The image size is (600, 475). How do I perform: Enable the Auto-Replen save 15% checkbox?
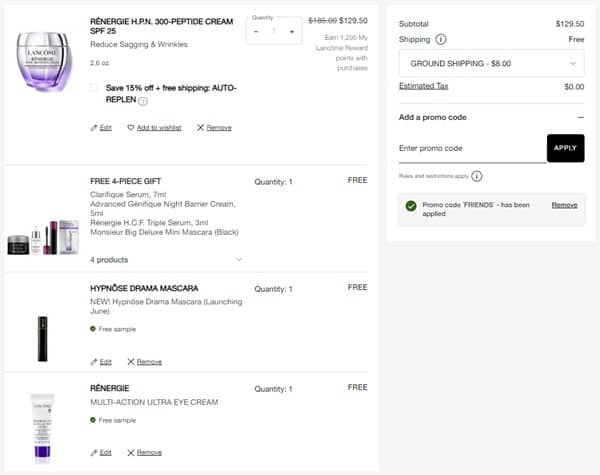(94, 88)
